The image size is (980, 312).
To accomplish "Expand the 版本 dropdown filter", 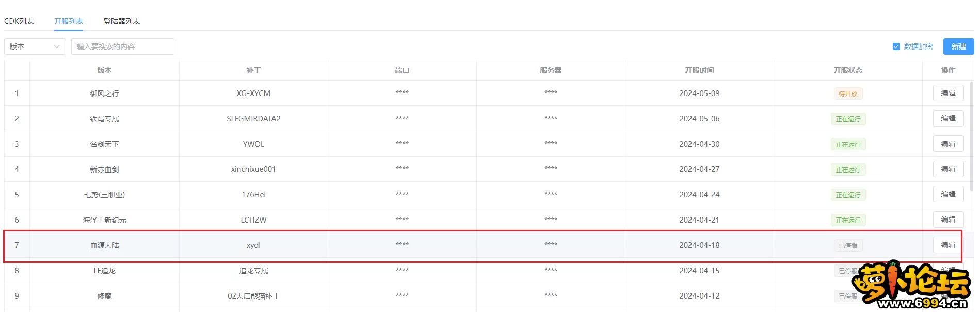I will pos(35,46).
